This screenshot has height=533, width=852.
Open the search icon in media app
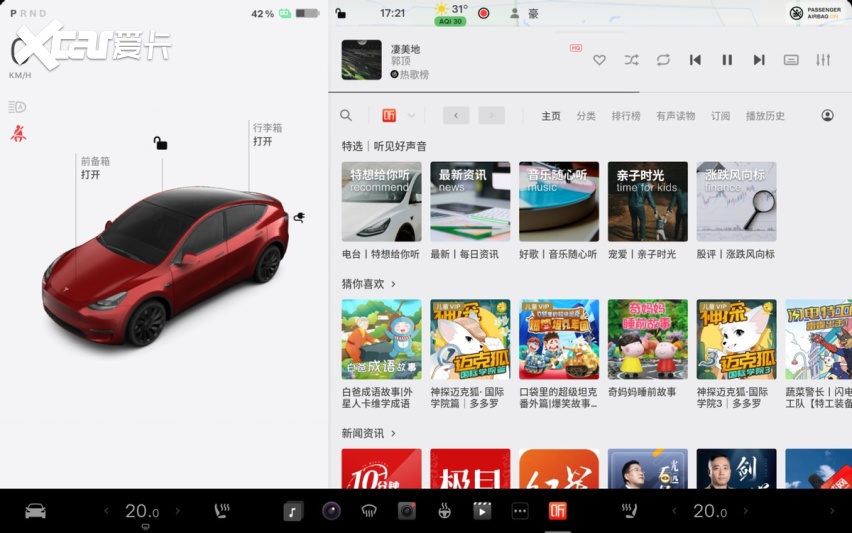(346, 115)
